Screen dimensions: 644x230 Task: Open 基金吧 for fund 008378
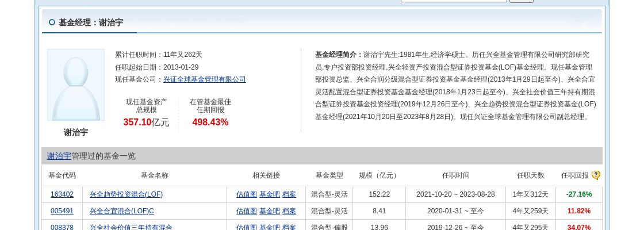270,227
